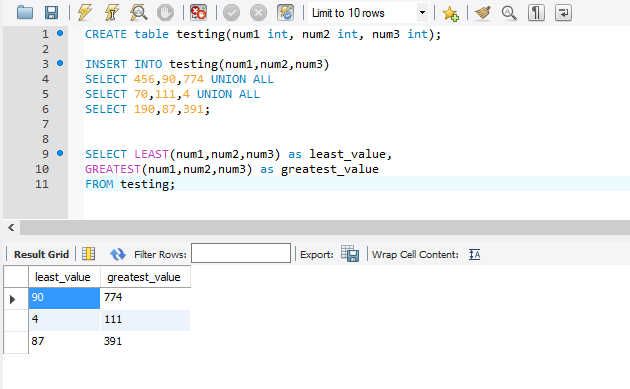
Task: Focus the Filter Rows input field
Action: click(241, 253)
